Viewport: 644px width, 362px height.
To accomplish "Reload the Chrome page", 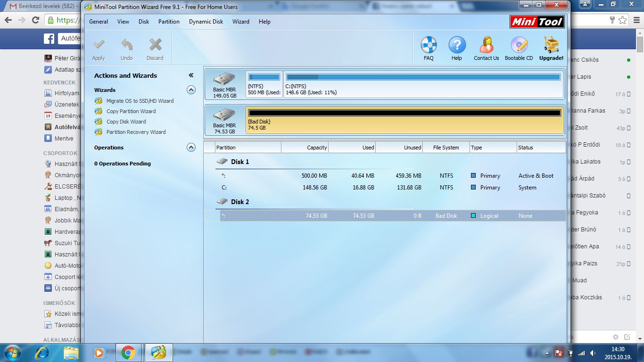I will point(35,20).
